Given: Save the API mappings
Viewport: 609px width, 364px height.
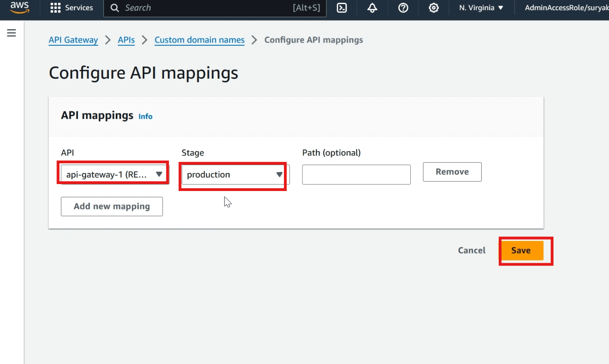Looking at the screenshot, I should coord(521,250).
